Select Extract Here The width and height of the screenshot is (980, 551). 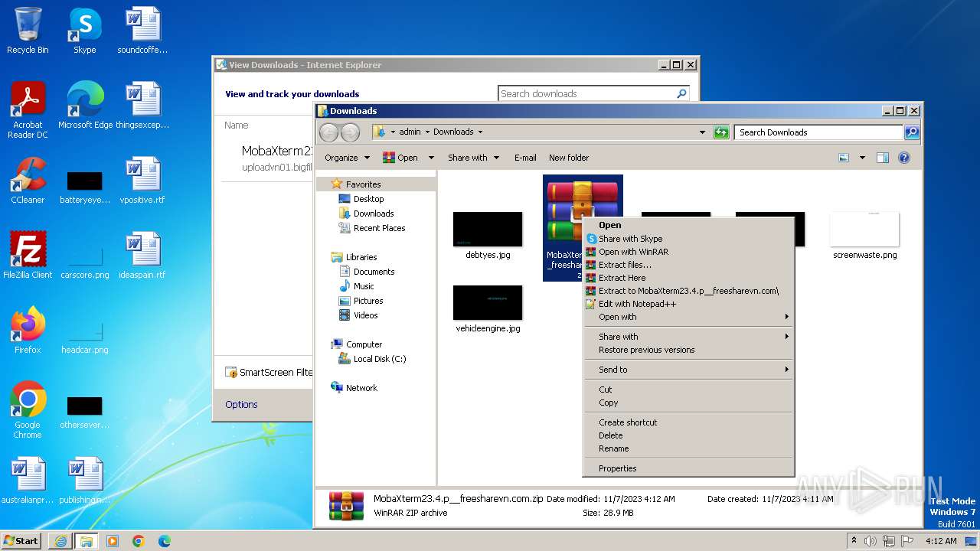[x=688, y=278]
